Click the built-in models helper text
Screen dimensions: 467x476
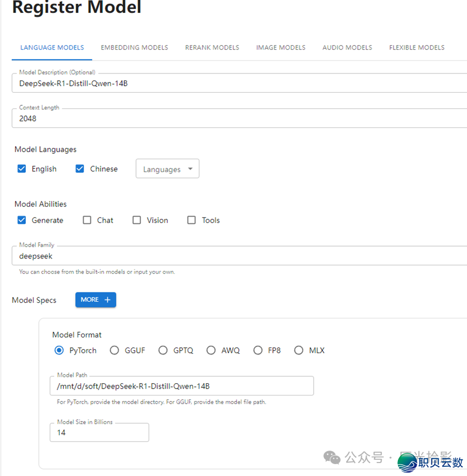pos(97,271)
